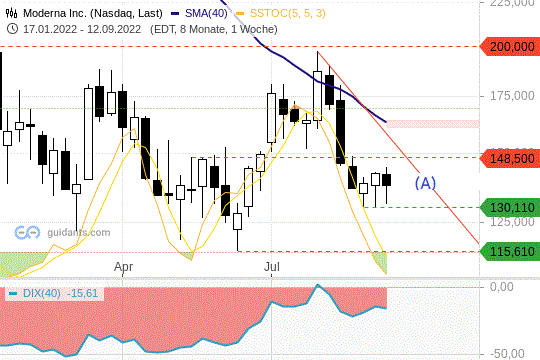
Task: Click the (A) wave annotation label
Action: 425,183
